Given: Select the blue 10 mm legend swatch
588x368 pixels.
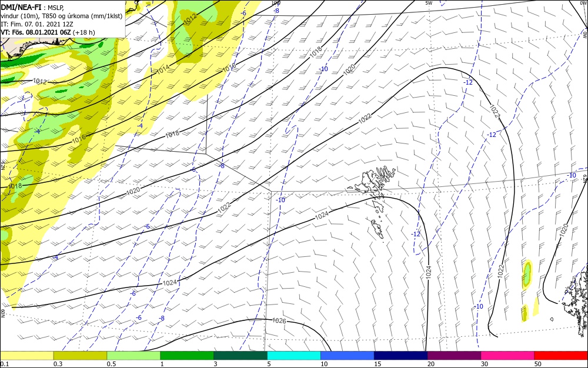Looking at the screenshot, I should point(348,356).
